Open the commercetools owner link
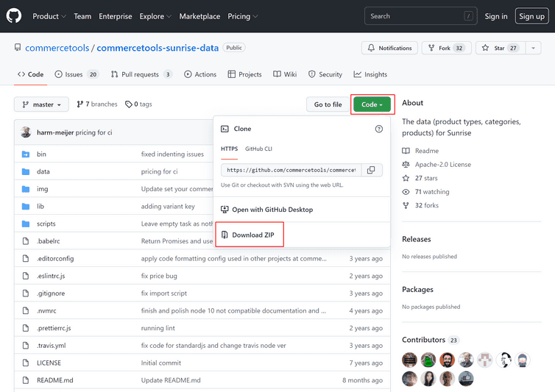This screenshot has width=555, height=392. (x=57, y=48)
